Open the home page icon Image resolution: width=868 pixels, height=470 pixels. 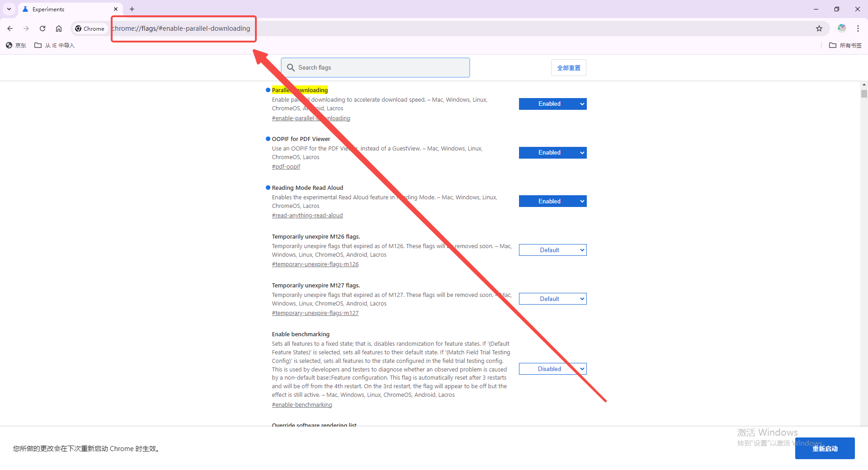pos(59,28)
